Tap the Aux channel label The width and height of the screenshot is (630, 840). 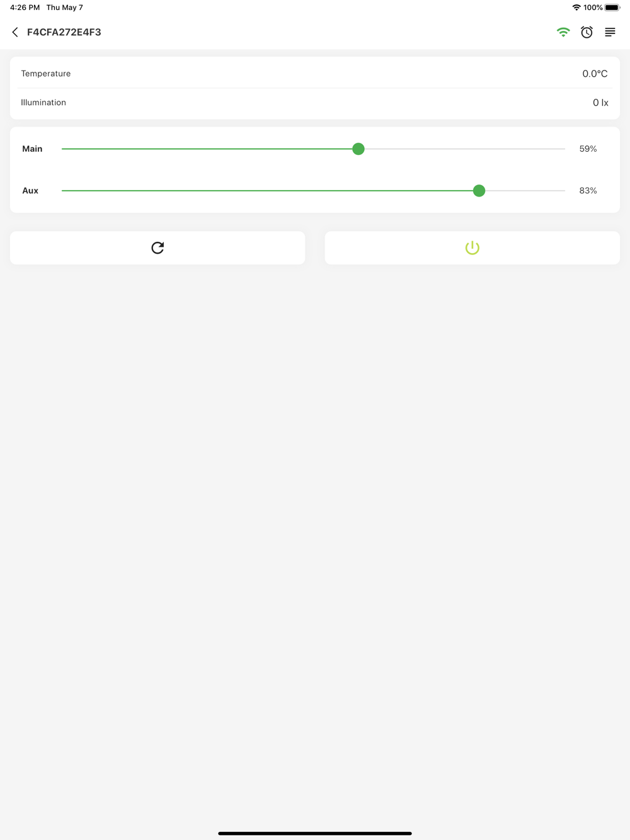pyautogui.click(x=30, y=191)
